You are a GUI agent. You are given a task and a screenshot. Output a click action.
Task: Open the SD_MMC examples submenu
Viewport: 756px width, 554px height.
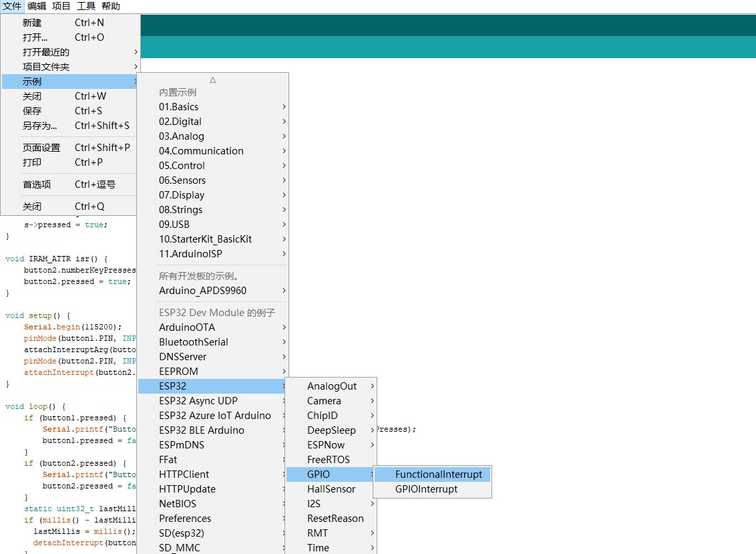[212, 548]
